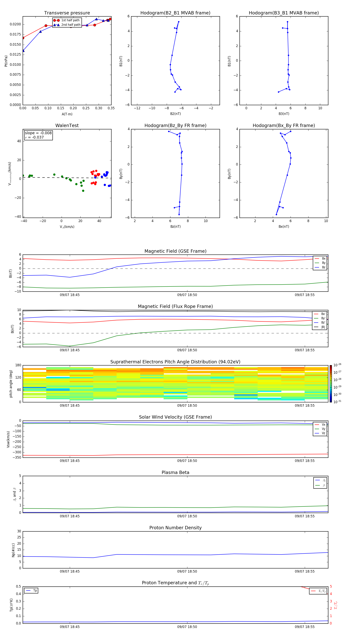Click the "Magnetic Field (GSE Frame)" title

(x=175, y=251)
